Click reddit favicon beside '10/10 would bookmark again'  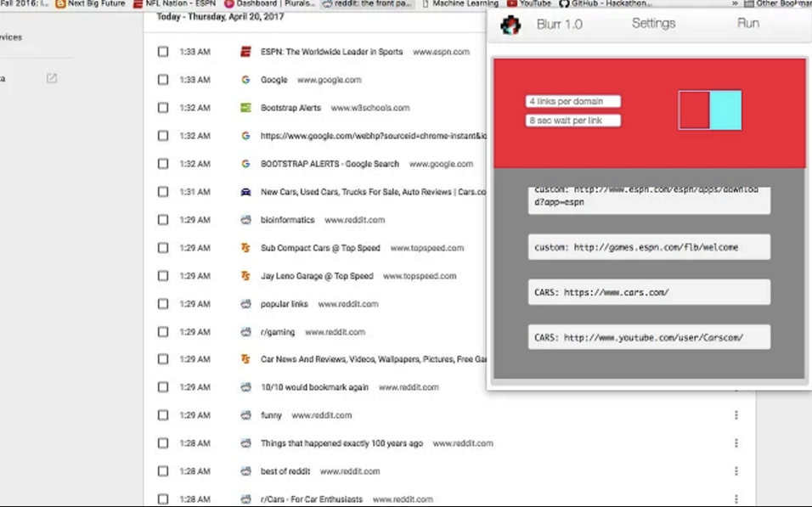(x=245, y=387)
